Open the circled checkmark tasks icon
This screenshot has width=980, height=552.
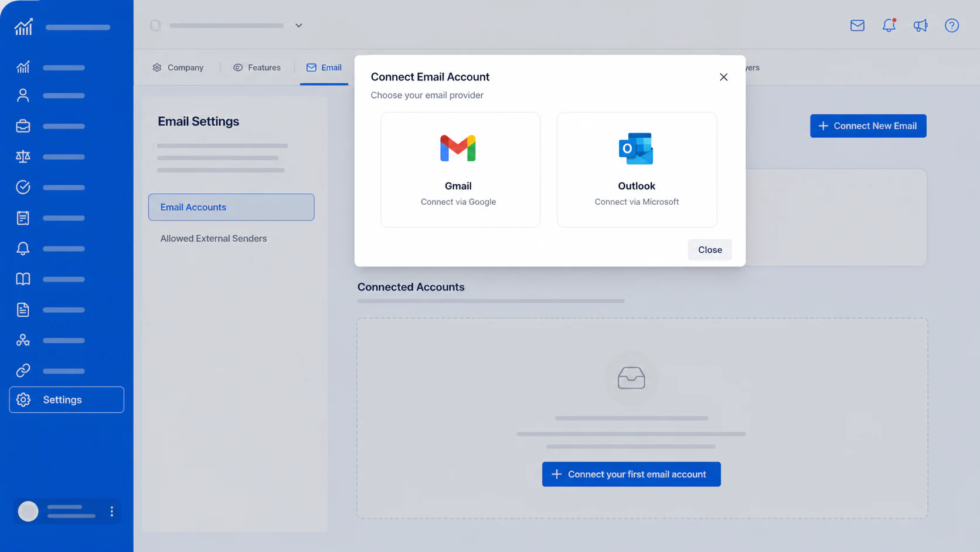(23, 187)
